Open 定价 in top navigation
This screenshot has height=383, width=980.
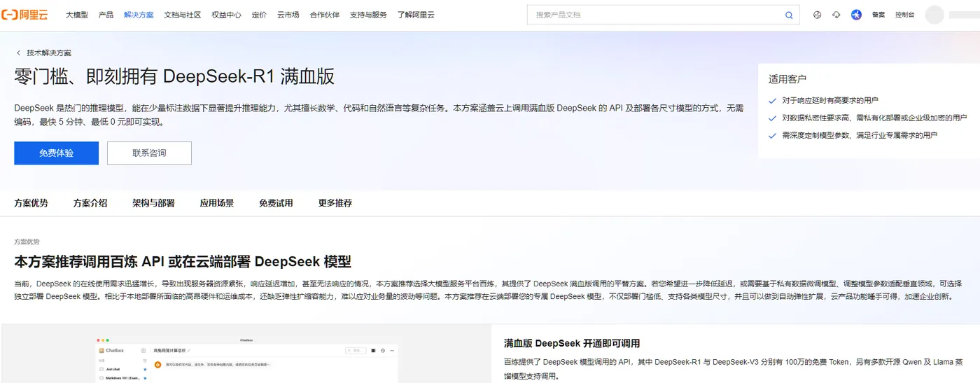point(259,15)
